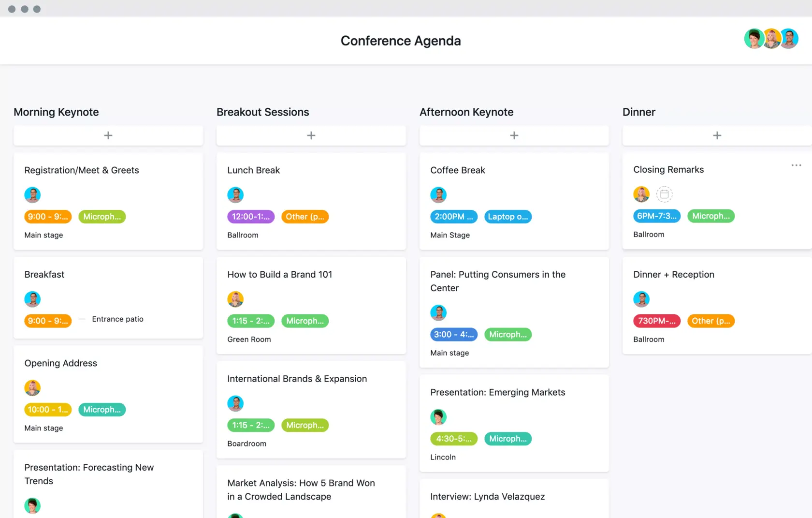Click the first team member avatar in header
Viewport: 812px width, 518px height.
754,39
